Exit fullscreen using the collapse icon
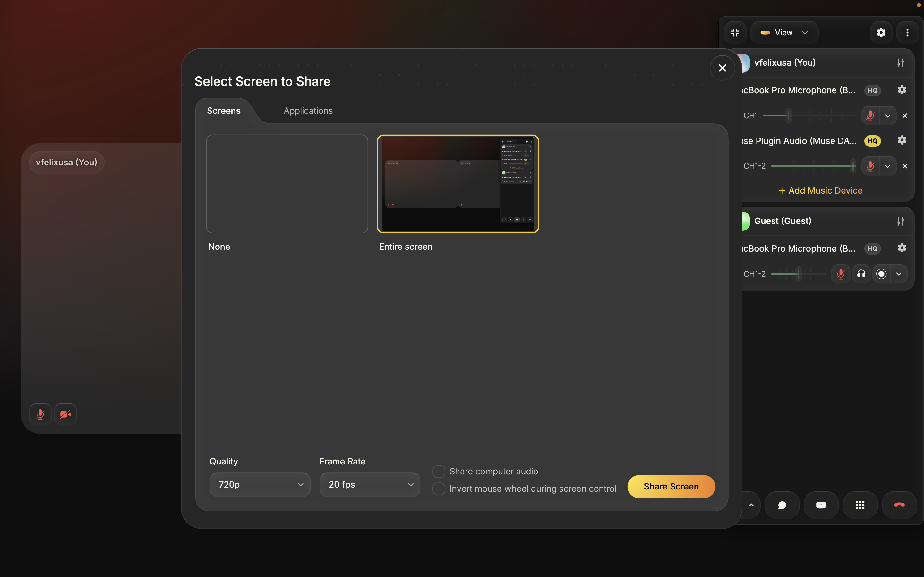924x577 pixels. [x=735, y=32]
